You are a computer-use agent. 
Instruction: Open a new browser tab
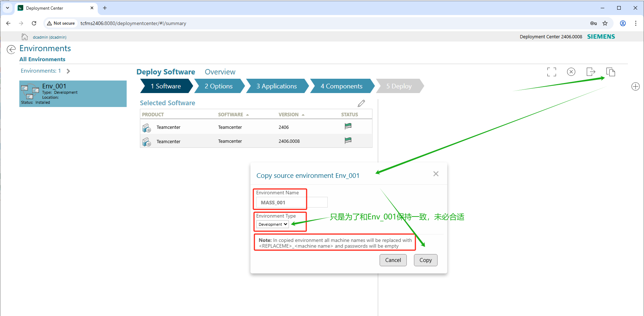(105, 8)
